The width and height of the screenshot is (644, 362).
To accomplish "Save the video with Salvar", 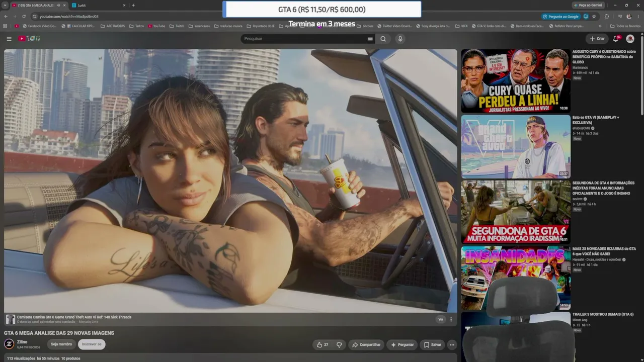I will pos(432,344).
